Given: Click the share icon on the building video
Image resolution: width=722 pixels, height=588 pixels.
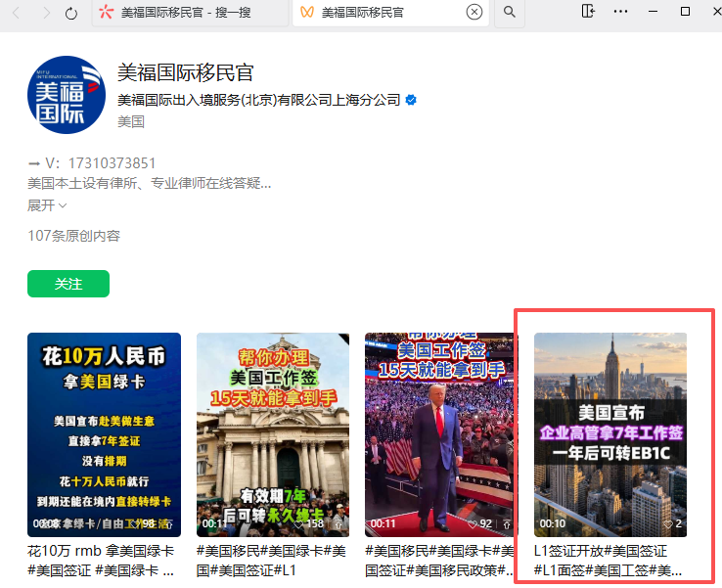Looking at the screenshot, I should 338,524.
